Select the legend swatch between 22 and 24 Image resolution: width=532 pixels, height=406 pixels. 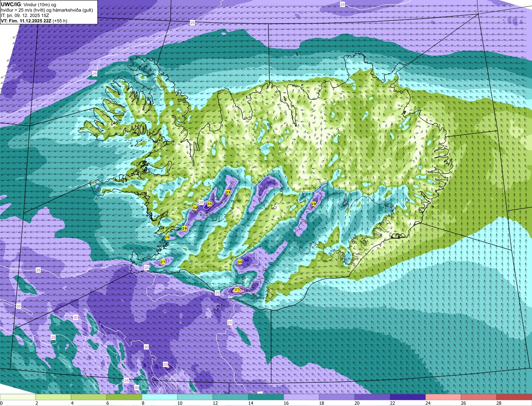coord(408,397)
